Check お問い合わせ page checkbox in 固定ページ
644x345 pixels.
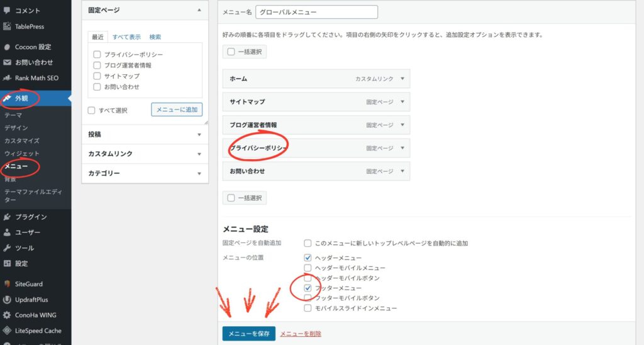click(97, 87)
